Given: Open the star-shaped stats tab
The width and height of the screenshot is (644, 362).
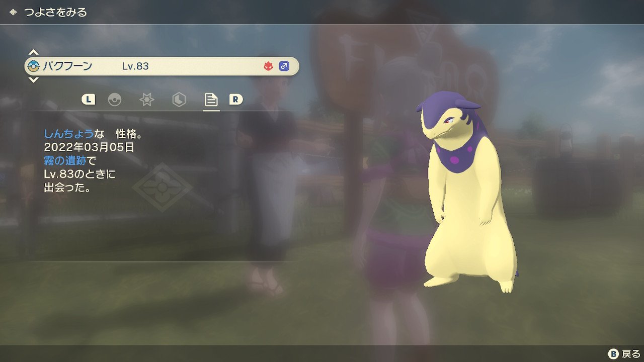Looking at the screenshot, I should point(146,100).
